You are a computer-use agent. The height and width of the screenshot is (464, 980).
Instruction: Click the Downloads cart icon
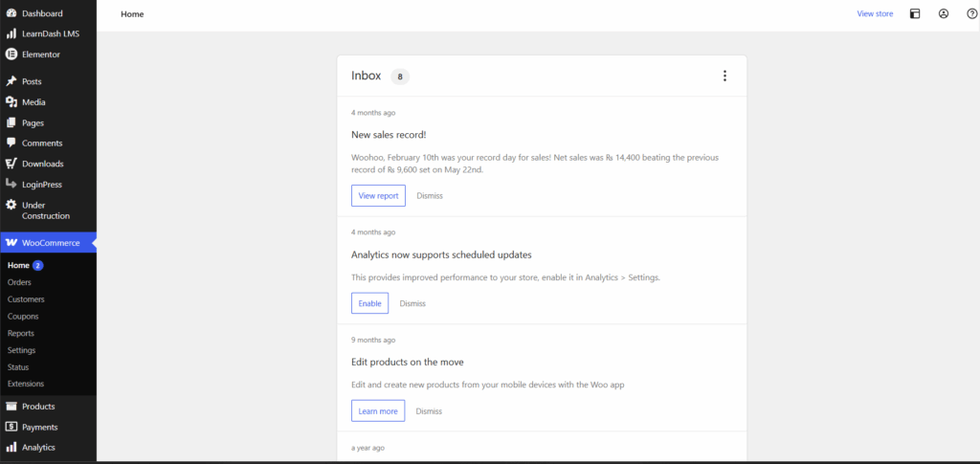tap(11, 164)
